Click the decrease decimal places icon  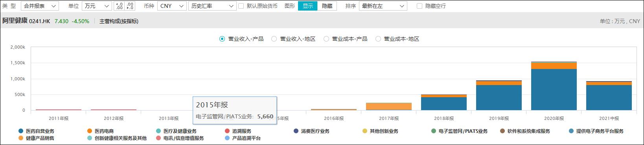[130, 6]
